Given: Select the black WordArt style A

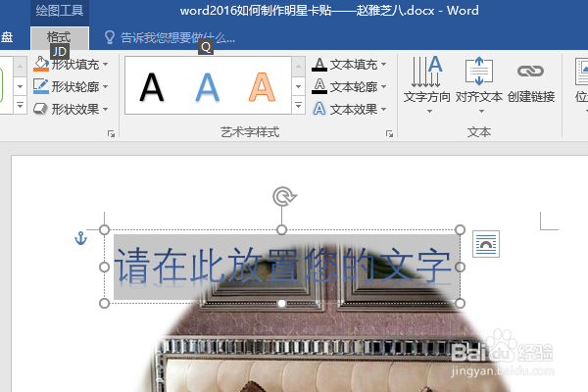Looking at the screenshot, I should point(152,87).
